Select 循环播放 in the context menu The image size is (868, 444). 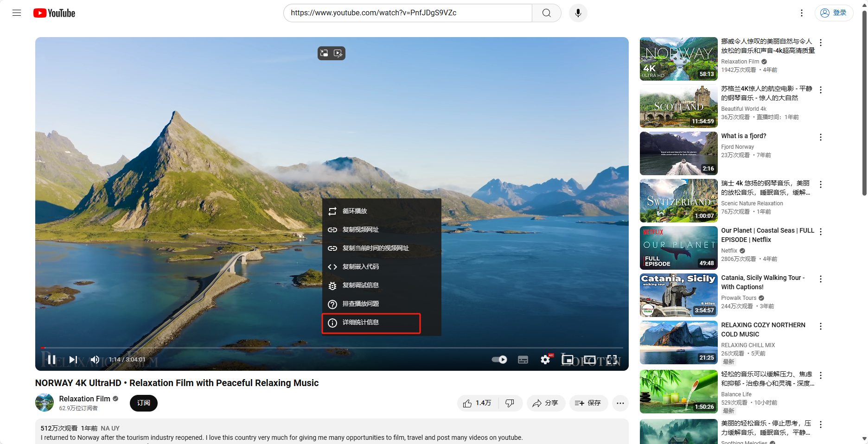(x=355, y=211)
